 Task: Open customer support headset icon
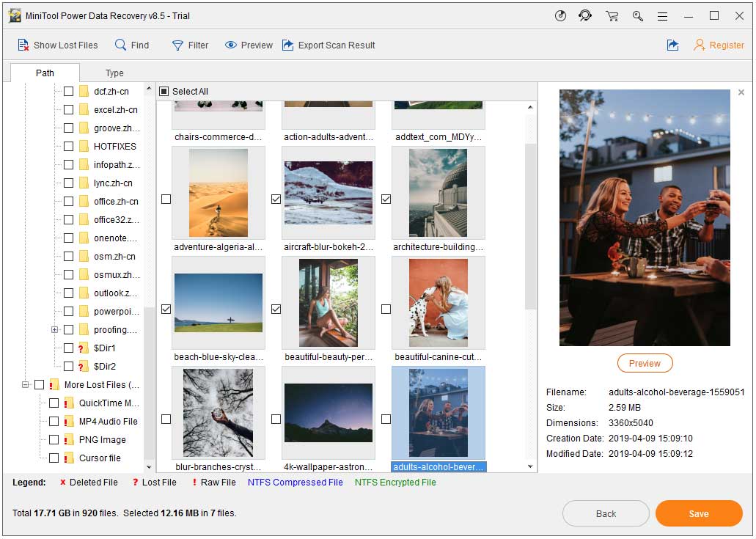(585, 16)
